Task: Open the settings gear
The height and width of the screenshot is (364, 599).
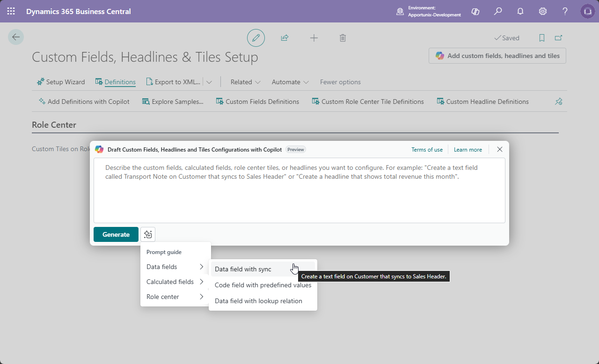Action: [543, 11]
